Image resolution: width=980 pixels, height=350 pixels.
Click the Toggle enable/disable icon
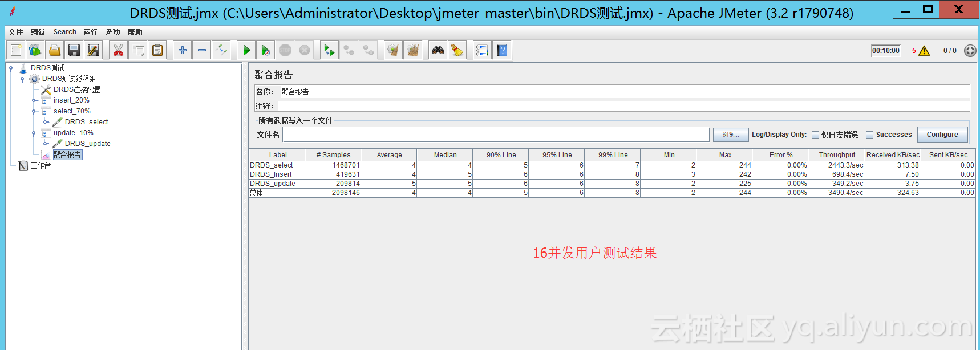pos(221,50)
